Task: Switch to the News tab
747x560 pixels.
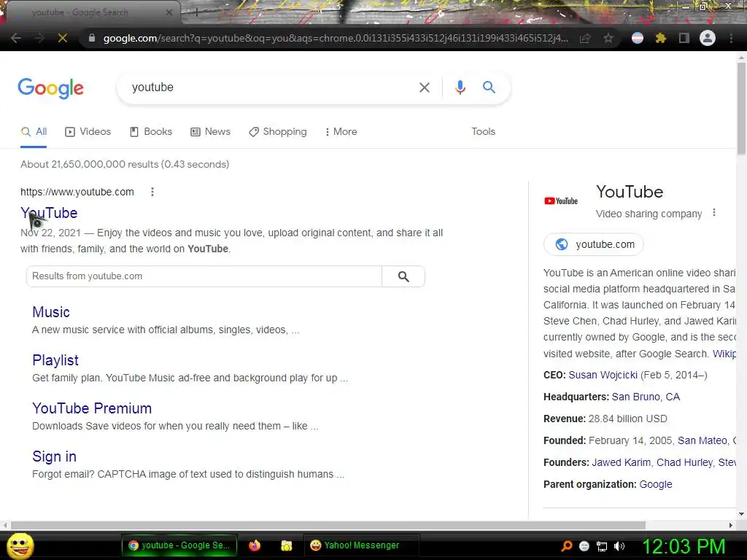Action: tap(211, 132)
